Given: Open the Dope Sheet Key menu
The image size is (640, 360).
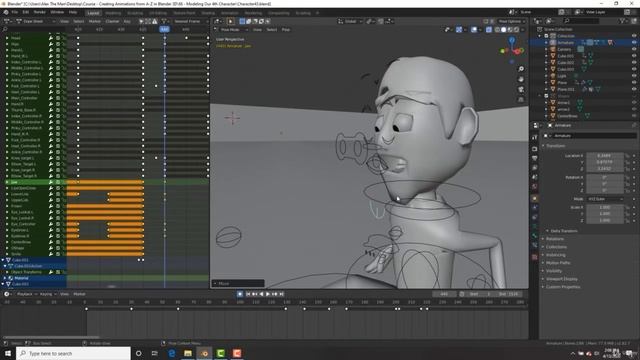Looking at the screenshot, I should (127, 21).
